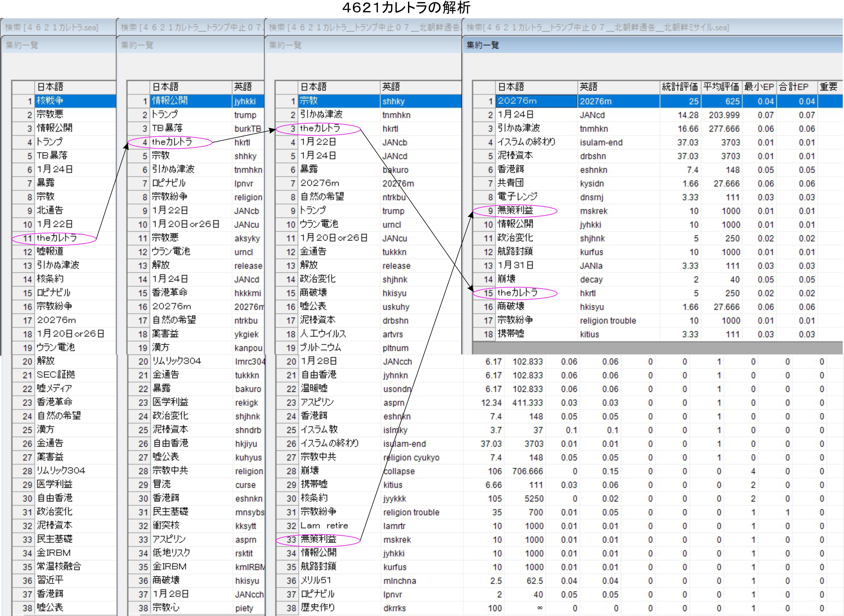Select the 集約一覧 tab in rightmost window
This screenshot has width=844, height=616.
tap(483, 45)
